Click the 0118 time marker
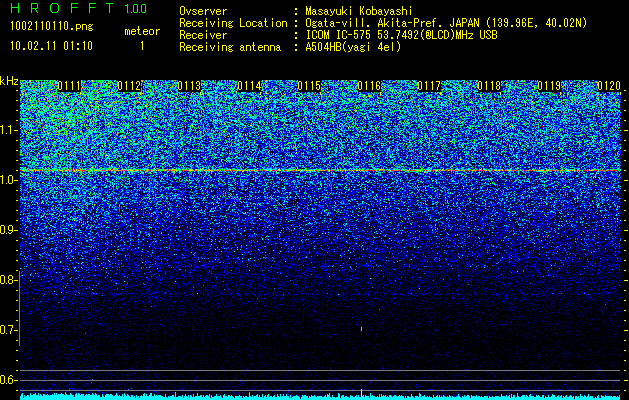 [x=489, y=86]
